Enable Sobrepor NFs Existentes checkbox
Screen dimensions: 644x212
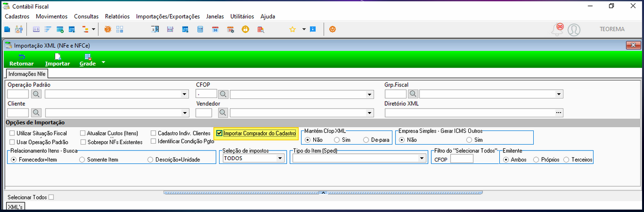pyautogui.click(x=83, y=142)
